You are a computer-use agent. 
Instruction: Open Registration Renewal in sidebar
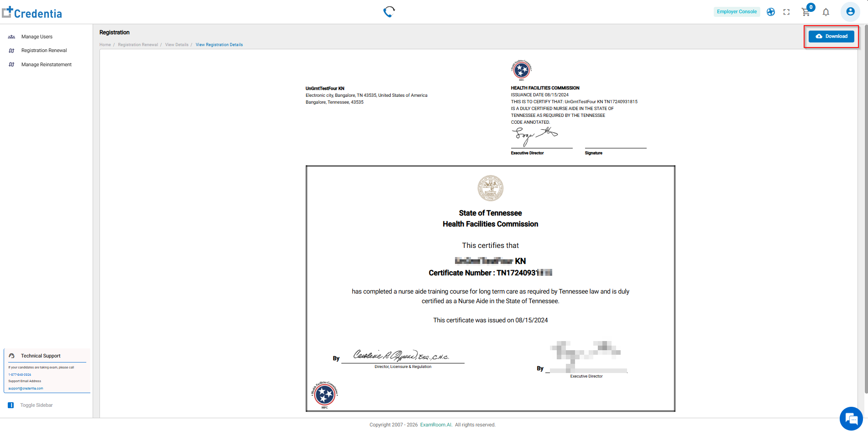click(44, 50)
